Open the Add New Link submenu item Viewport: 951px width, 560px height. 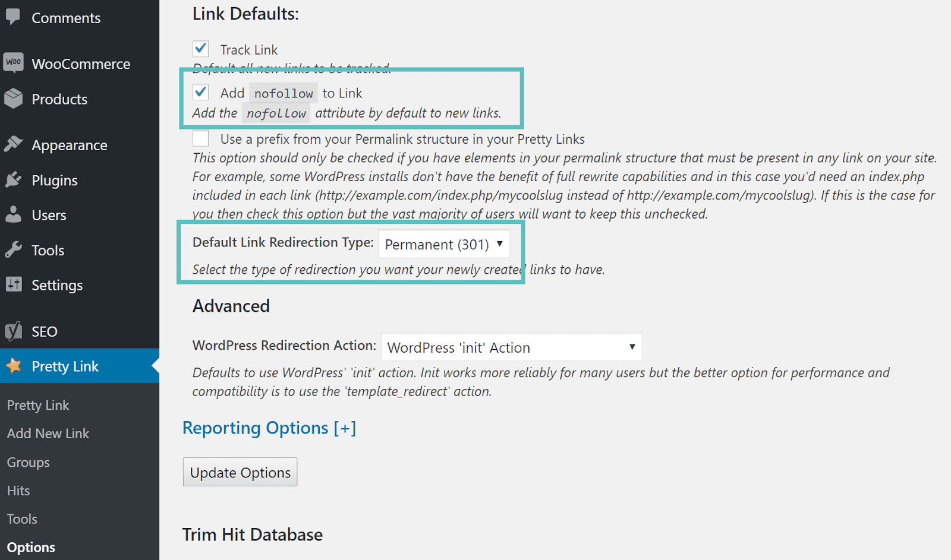[48, 434]
